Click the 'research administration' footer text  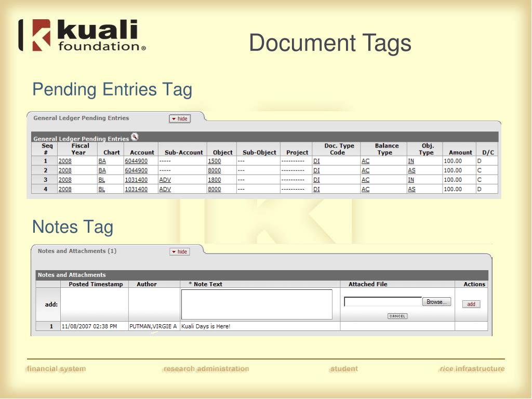coord(206,369)
